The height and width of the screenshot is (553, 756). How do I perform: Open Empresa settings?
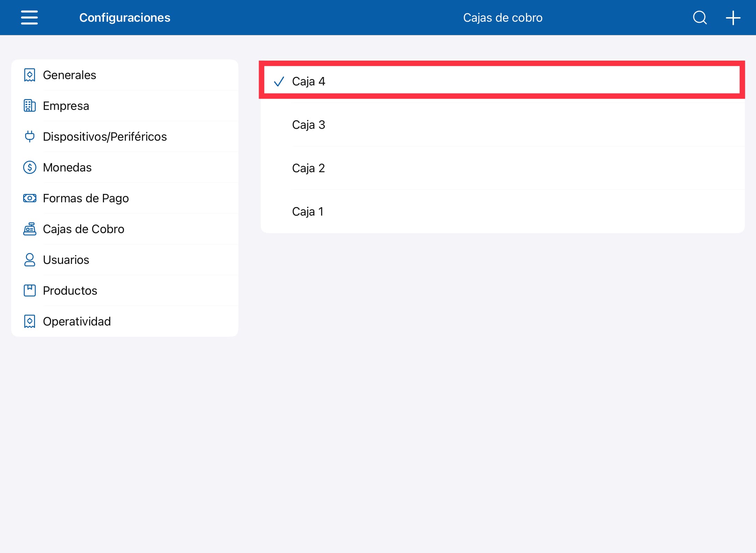coord(125,106)
